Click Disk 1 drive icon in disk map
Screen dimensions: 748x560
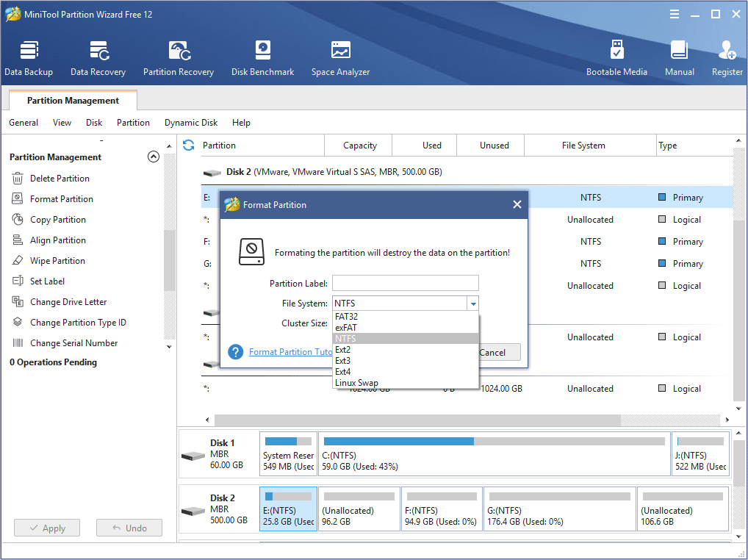coord(193,456)
